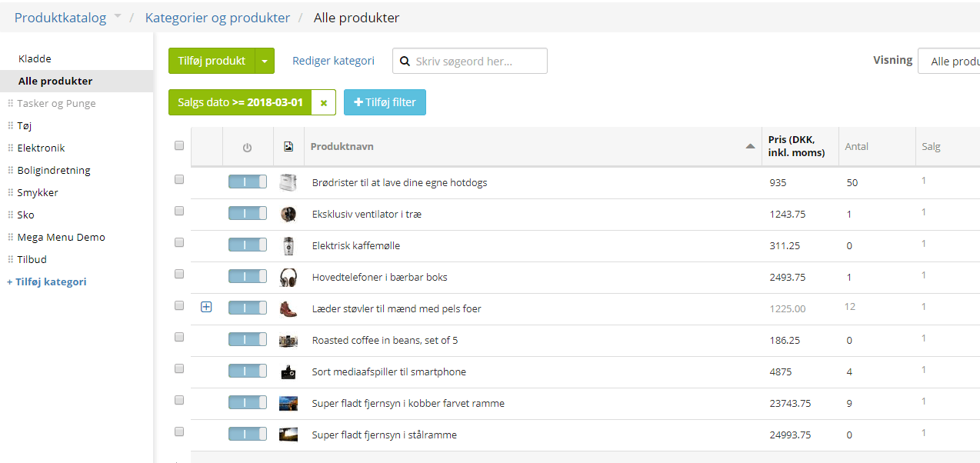Select the Kladde sidebar item

(35, 58)
